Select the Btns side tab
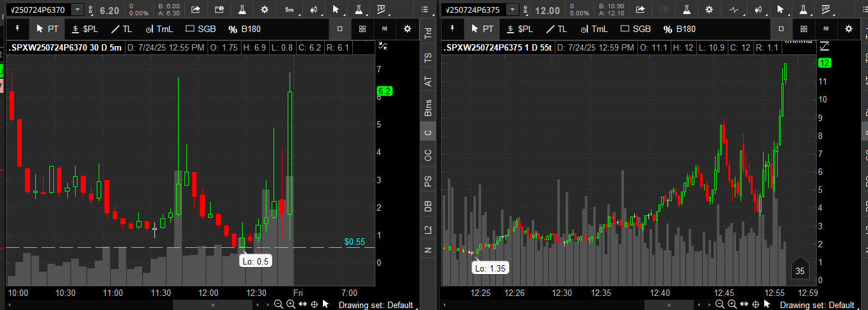Viewport: 868px width, 310px height. click(428, 107)
